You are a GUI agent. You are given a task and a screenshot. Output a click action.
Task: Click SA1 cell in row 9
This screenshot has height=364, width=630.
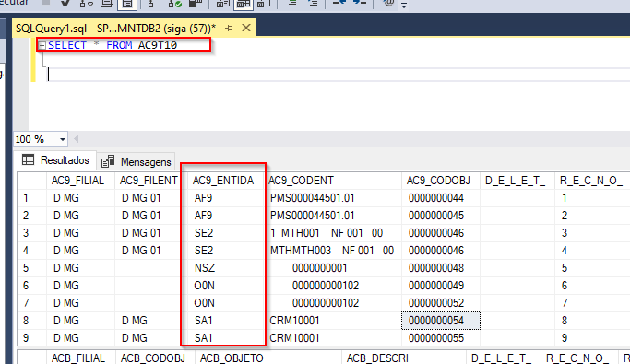click(x=225, y=338)
